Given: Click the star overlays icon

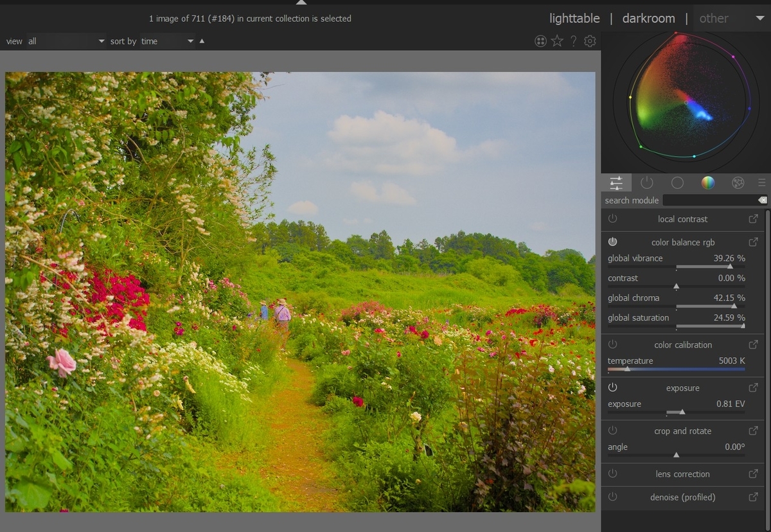Looking at the screenshot, I should point(557,41).
